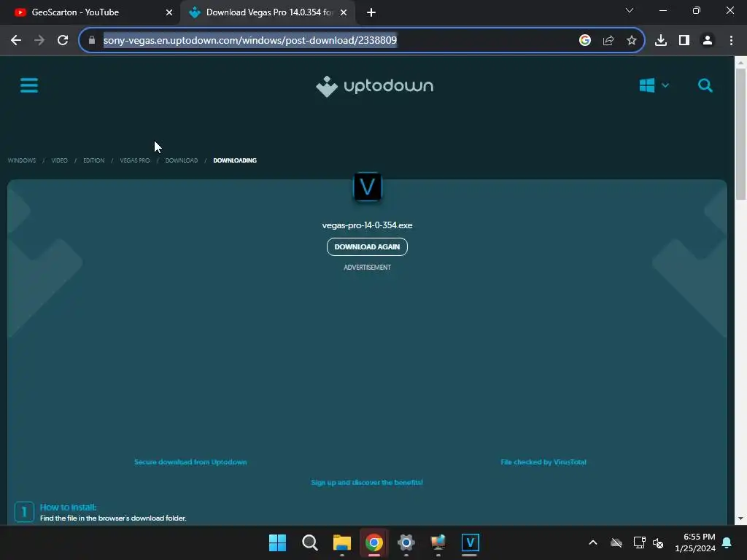
Task: Share this page via the share icon
Action: (x=608, y=41)
